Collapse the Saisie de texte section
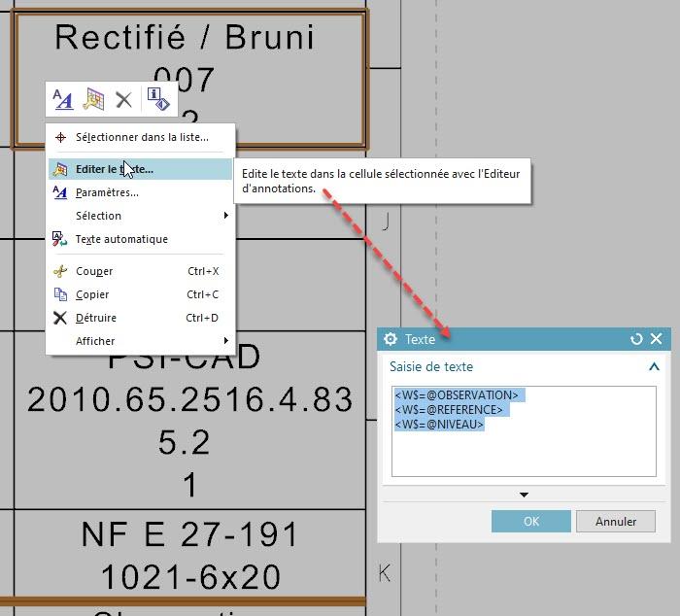 click(654, 367)
